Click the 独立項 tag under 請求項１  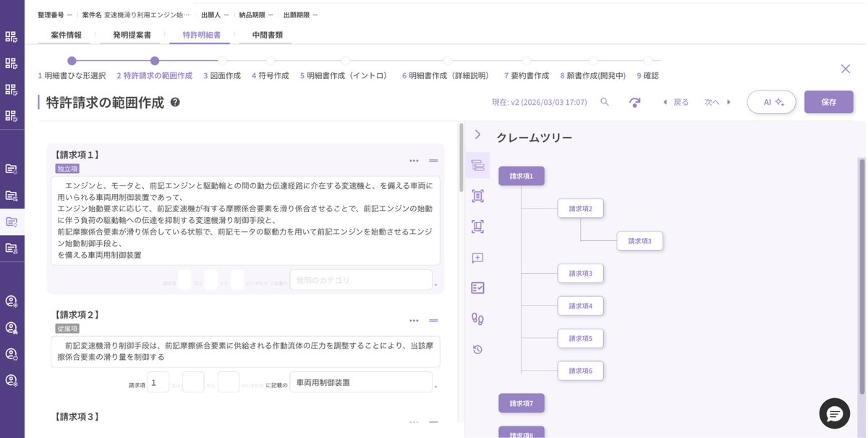[x=67, y=169]
